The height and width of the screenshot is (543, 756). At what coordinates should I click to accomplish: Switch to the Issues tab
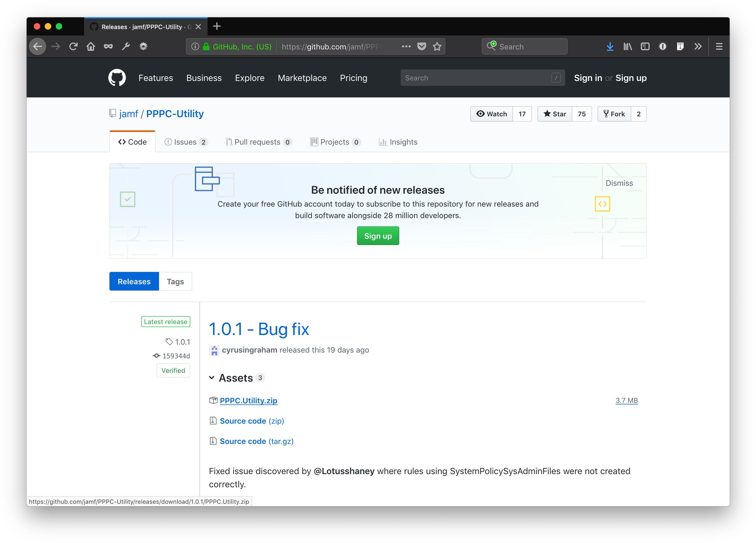coord(186,142)
